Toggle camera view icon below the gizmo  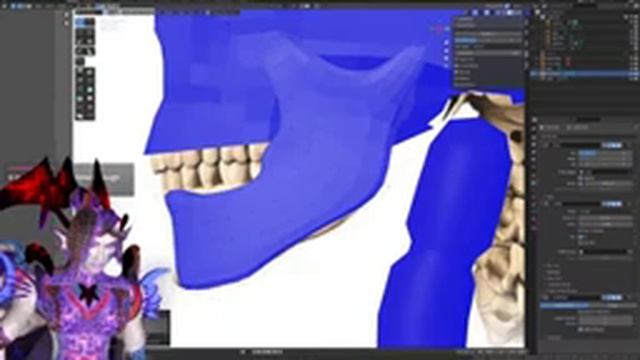coord(446,58)
